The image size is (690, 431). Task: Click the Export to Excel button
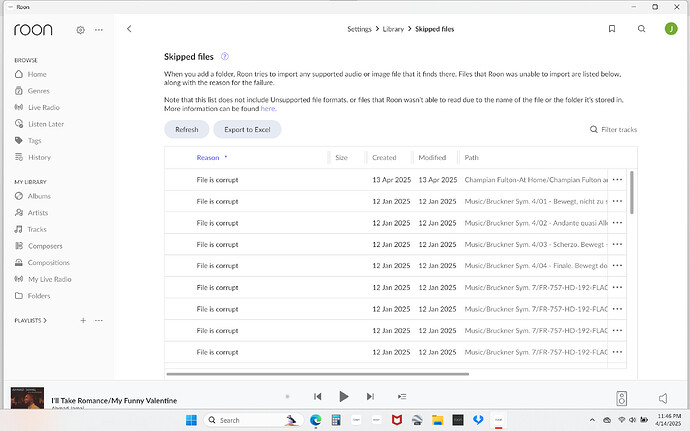click(x=247, y=129)
